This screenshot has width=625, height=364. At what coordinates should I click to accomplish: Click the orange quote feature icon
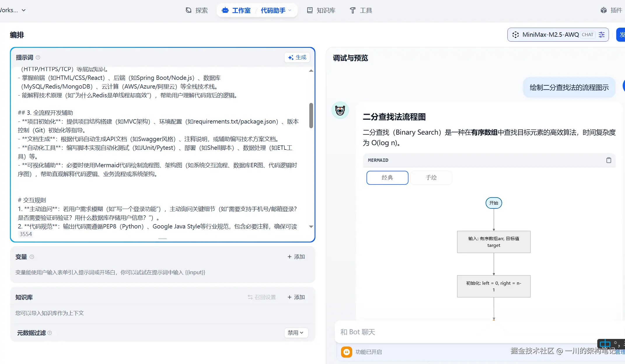coord(346,352)
